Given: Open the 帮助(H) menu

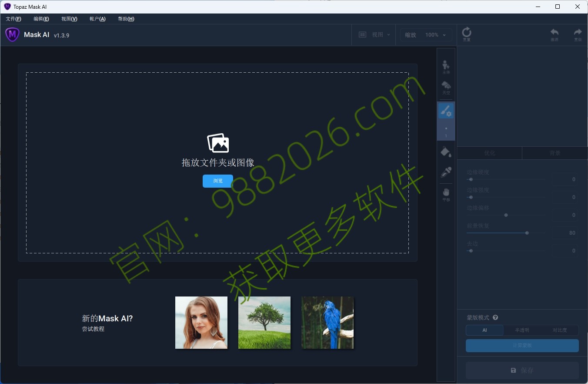Looking at the screenshot, I should click(x=126, y=19).
